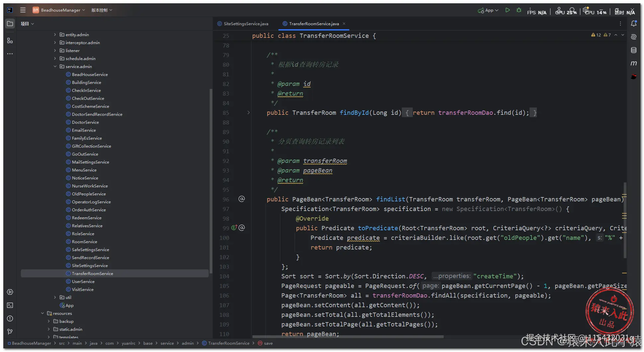Open the 项目 view selector dropdown
This screenshot has height=352, width=644.
coord(27,24)
